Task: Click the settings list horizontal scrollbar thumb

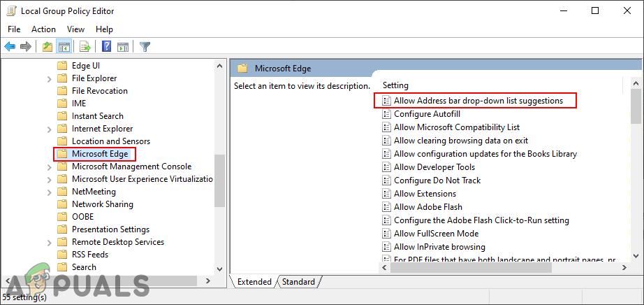Action: 471,267
